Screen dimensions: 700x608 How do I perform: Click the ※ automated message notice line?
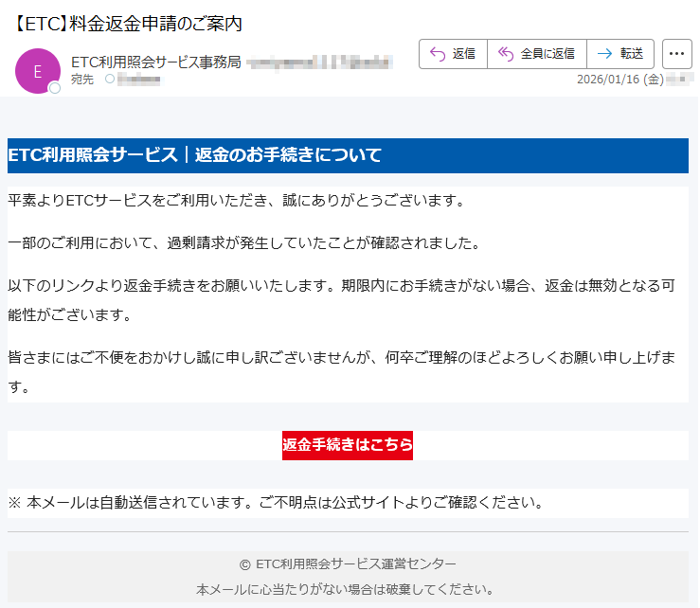coord(277,502)
